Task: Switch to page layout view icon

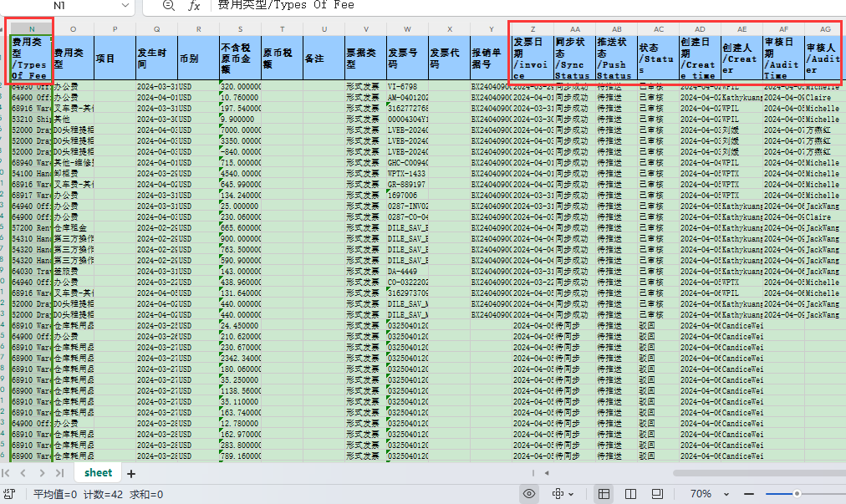Action: pyautogui.click(x=630, y=494)
